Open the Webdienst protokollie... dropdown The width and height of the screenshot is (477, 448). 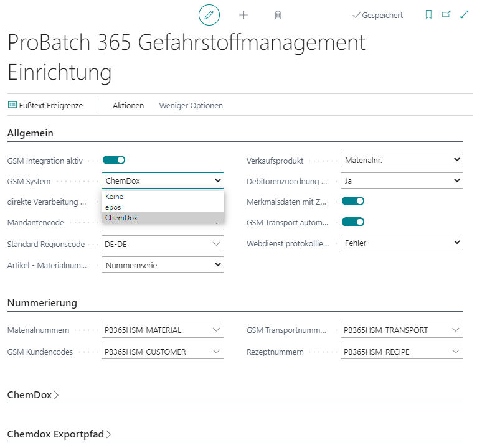pyautogui.click(x=402, y=243)
